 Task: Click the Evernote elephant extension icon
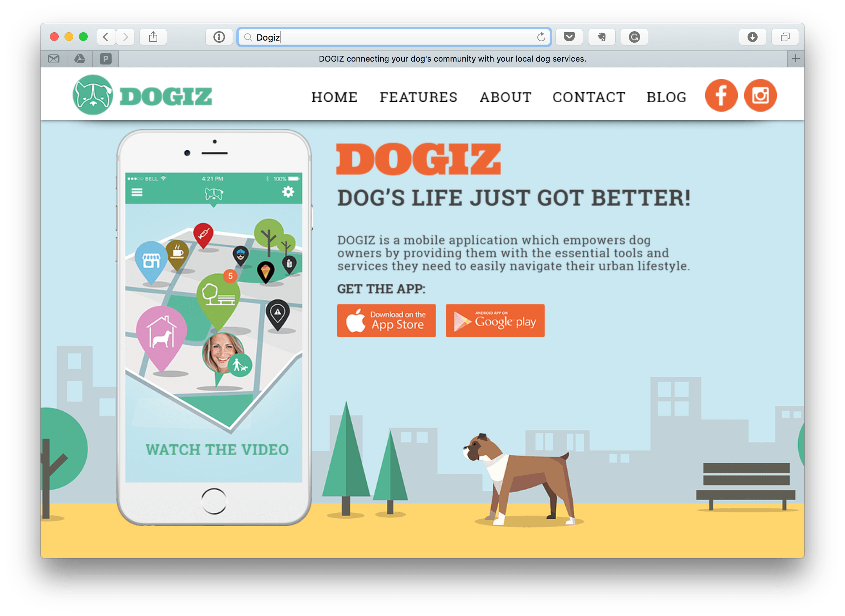click(601, 37)
